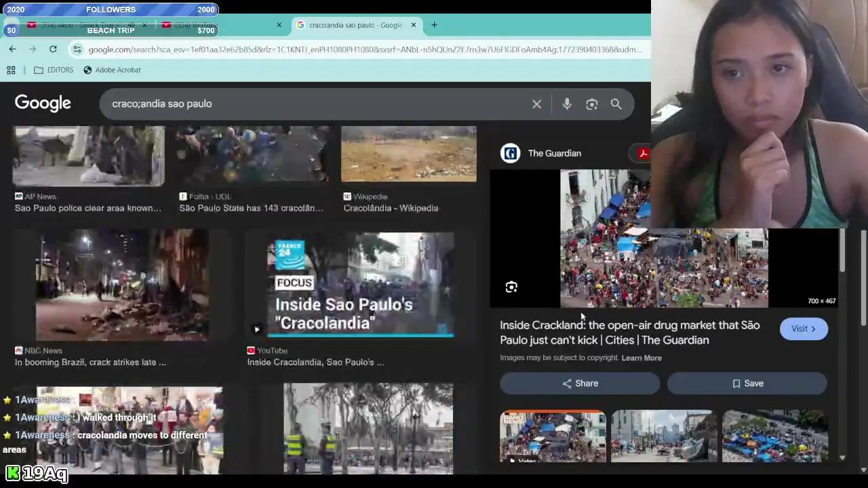Save the previewed image

[x=747, y=384]
